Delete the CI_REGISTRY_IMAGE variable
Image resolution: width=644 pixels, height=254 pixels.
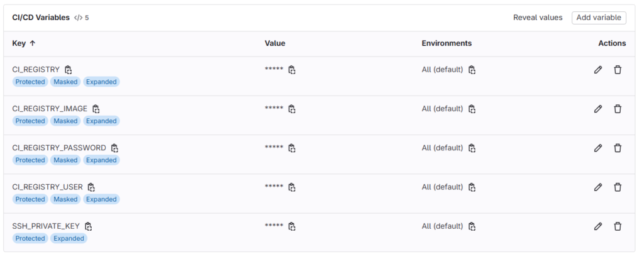618,109
